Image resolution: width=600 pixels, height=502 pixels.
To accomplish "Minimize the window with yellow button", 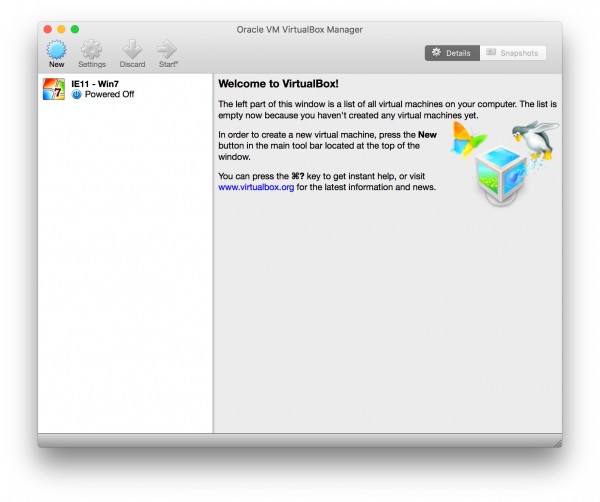I will tap(61, 29).
